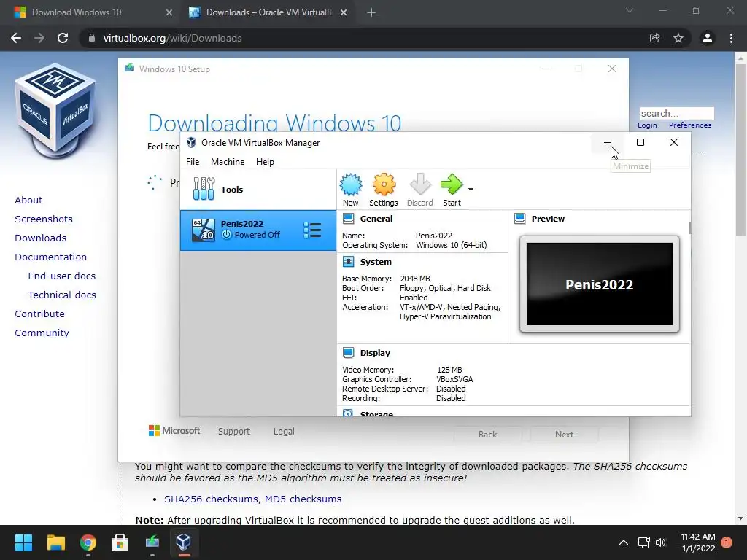Open the Chrome profile icon

click(x=708, y=38)
